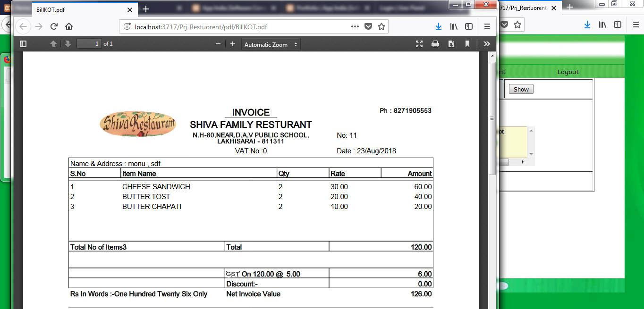This screenshot has height=309, width=644.
Task: Open hamburger menu in background Firefox window
Action: click(636, 25)
